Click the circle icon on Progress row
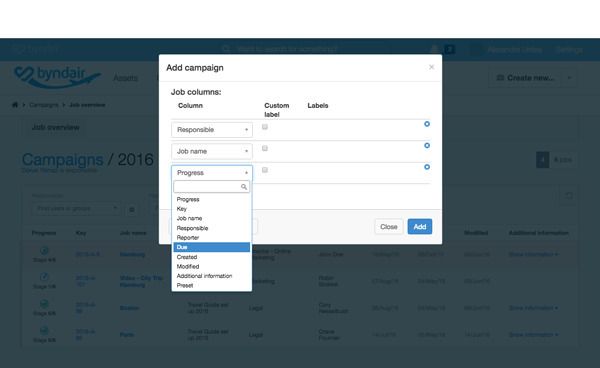The width and height of the screenshot is (600, 368). (427, 167)
